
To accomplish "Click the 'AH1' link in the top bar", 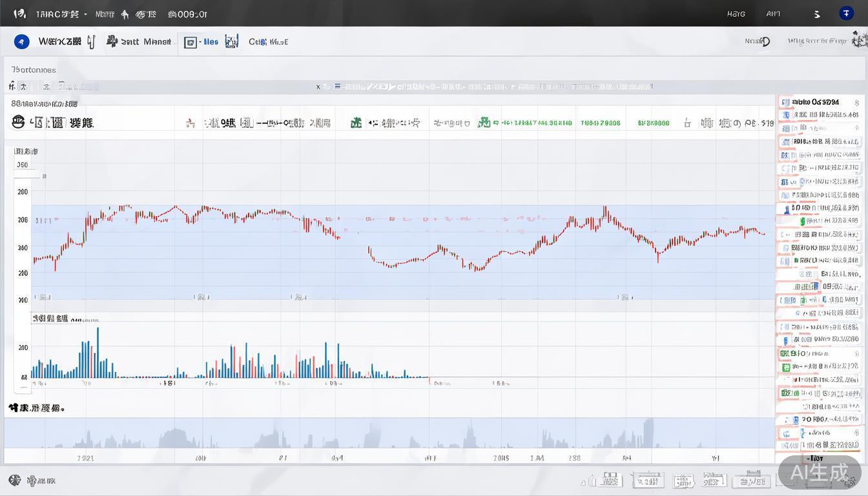I will [x=773, y=14].
